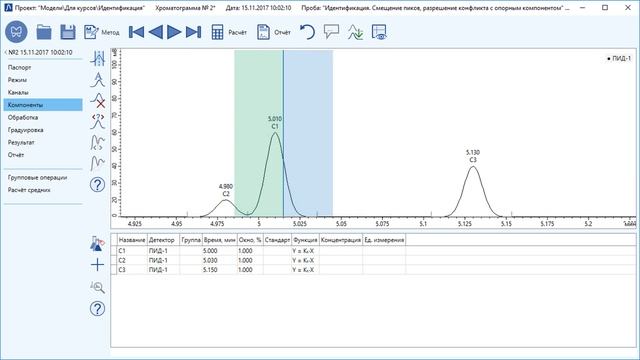
Task: Click peak markers tool icon
Action: click(x=98, y=59)
